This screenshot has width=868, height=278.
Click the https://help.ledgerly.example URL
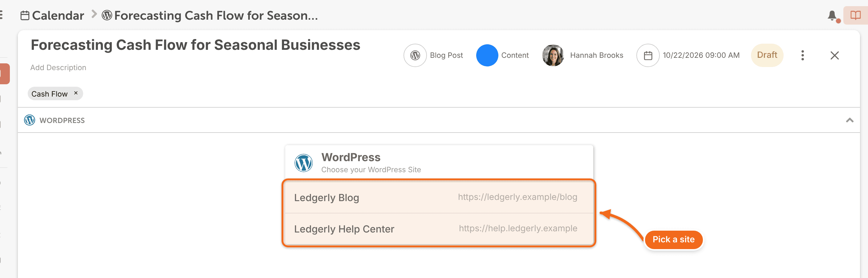(x=518, y=228)
